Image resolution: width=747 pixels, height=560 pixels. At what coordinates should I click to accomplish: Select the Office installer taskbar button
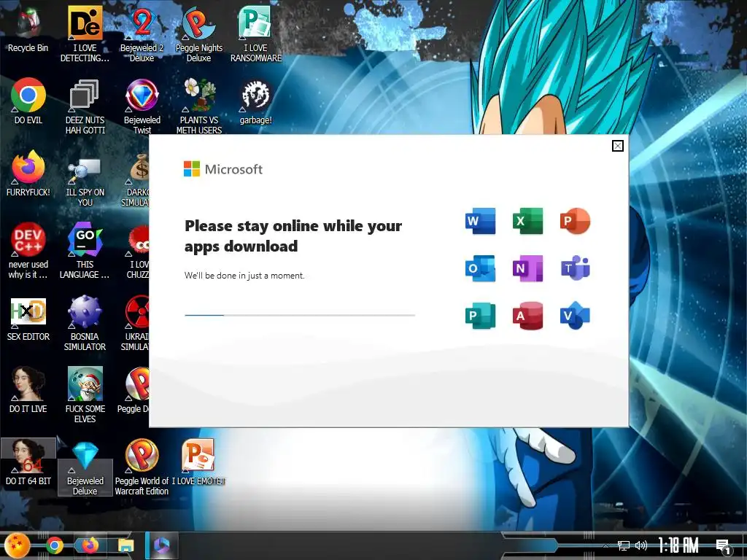(161, 545)
